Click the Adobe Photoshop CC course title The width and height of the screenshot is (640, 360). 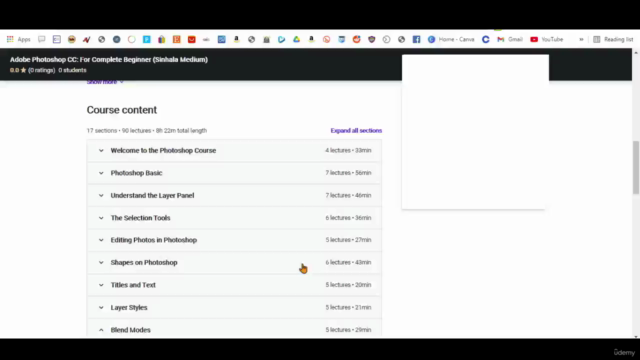point(109,60)
